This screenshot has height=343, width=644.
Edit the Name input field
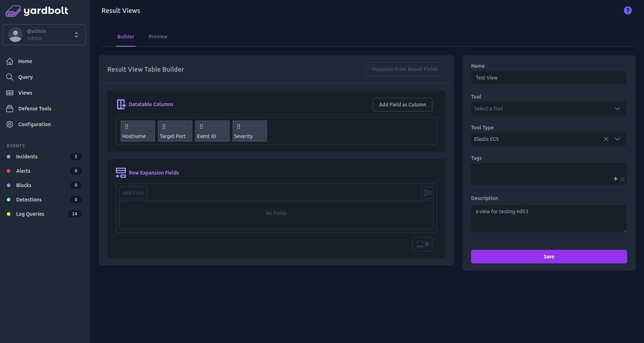[549, 78]
